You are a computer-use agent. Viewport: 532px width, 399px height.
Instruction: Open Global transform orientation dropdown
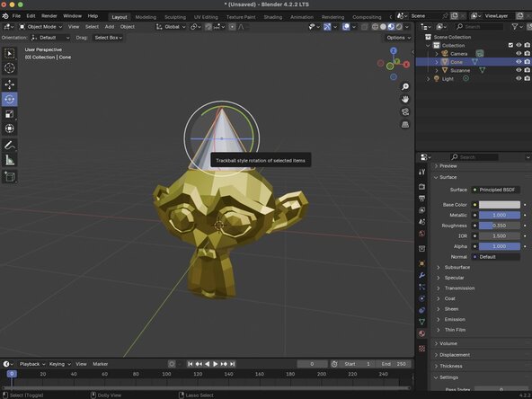[171, 27]
